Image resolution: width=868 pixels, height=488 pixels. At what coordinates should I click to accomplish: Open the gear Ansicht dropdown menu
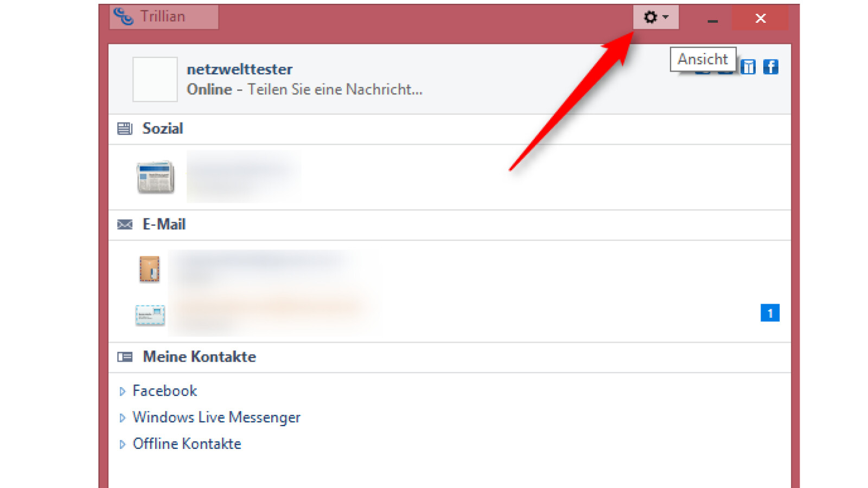[x=655, y=17]
